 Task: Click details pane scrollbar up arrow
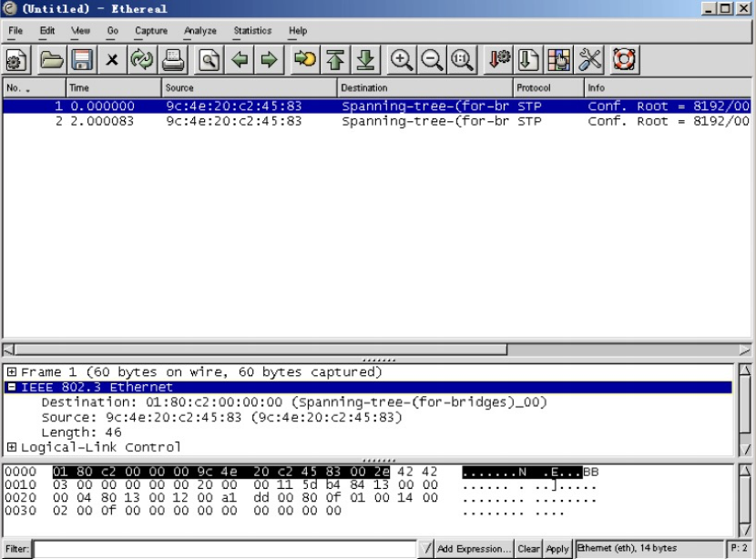tap(745, 371)
